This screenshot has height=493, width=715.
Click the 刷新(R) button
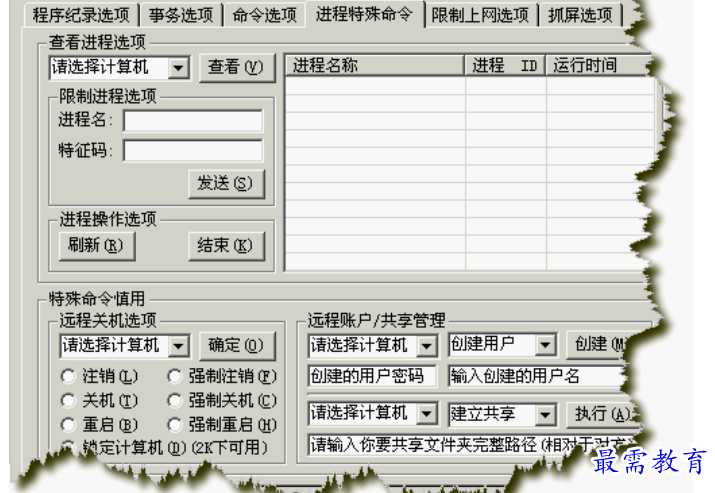point(97,246)
